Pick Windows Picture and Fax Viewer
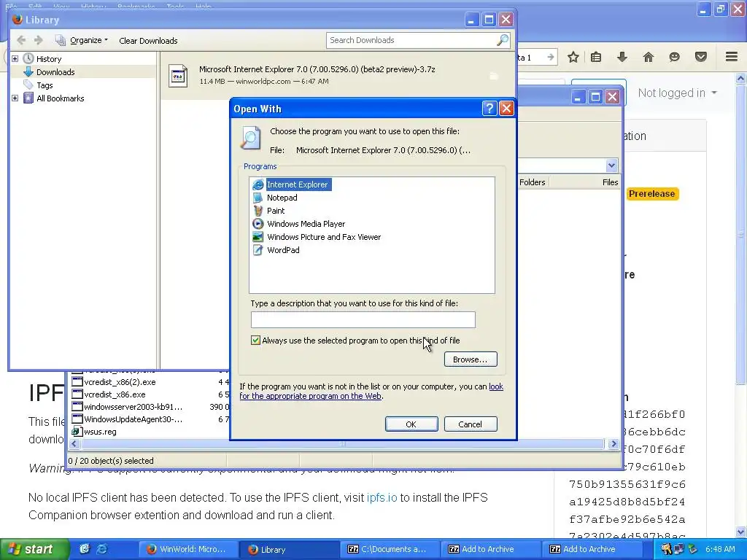Viewport: 747px width, 560px height. [x=323, y=237]
